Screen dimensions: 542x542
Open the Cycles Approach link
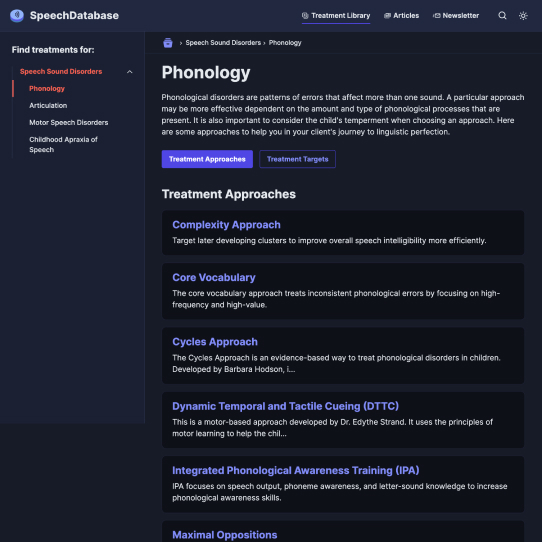tap(215, 342)
